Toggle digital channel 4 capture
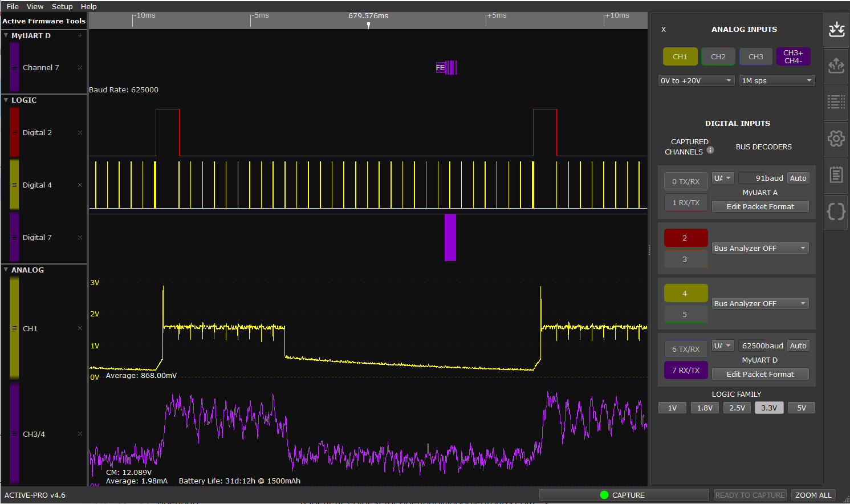This screenshot has height=504, width=850. click(x=686, y=293)
